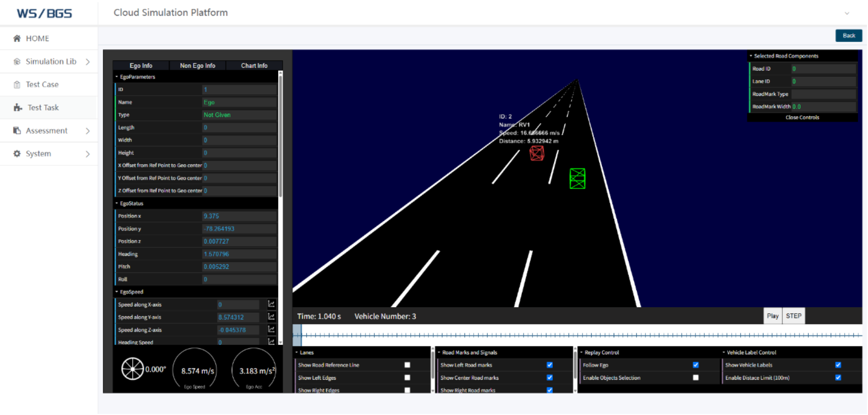
Task: Collapse Selected Road Components panel
Action: point(751,56)
